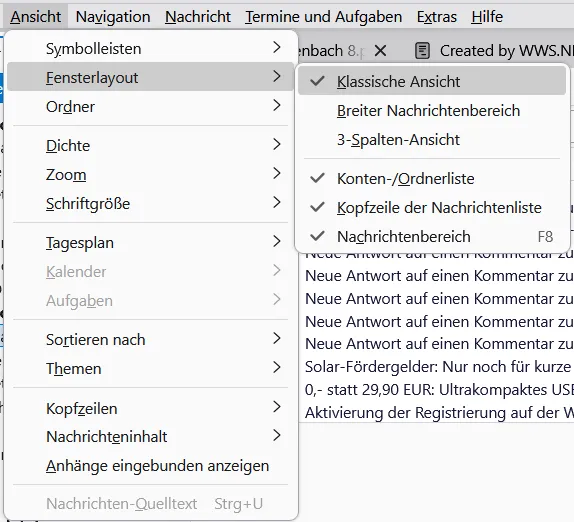The width and height of the screenshot is (574, 522).
Task: Toggle the Konten-/Ordnerliste checkmark option
Action: pyautogui.click(x=432, y=179)
